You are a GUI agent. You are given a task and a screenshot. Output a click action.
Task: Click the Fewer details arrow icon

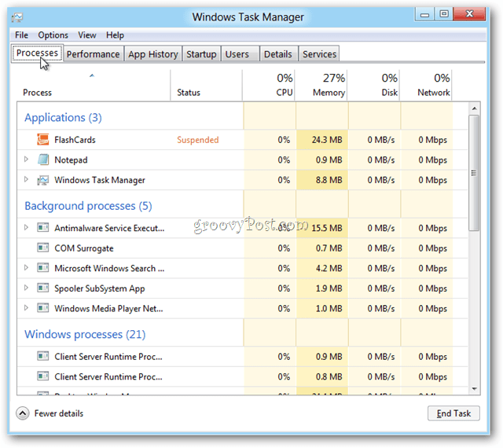pyautogui.click(x=23, y=413)
